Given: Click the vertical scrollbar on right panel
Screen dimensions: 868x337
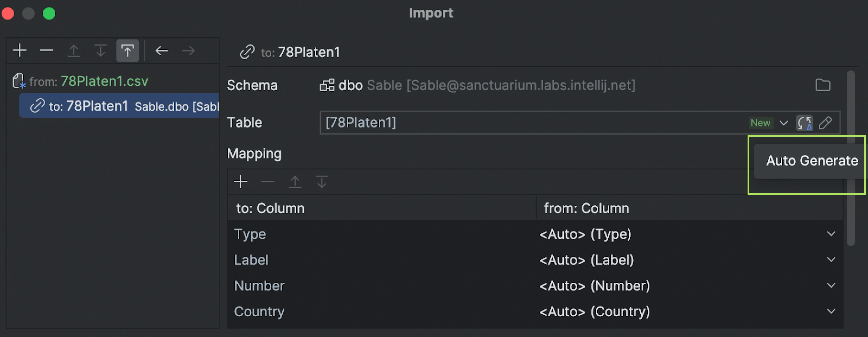Looking at the screenshot, I should pyautogui.click(x=850, y=158).
